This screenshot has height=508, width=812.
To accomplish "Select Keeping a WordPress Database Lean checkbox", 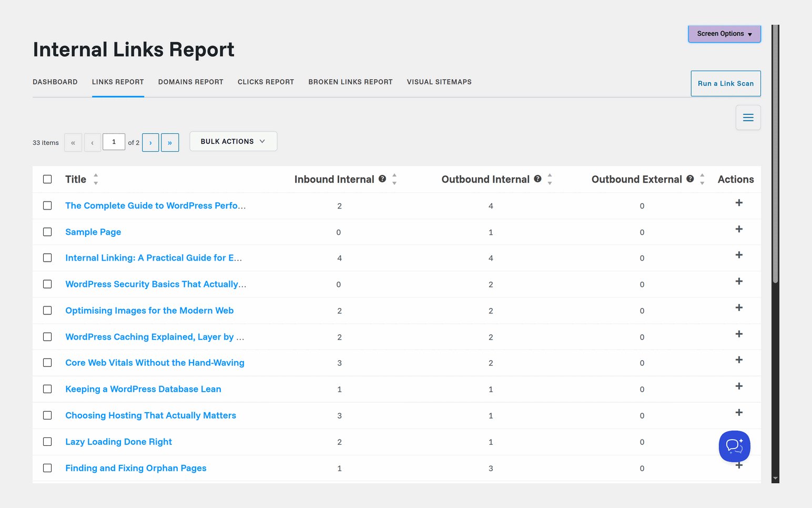I will tap(47, 389).
